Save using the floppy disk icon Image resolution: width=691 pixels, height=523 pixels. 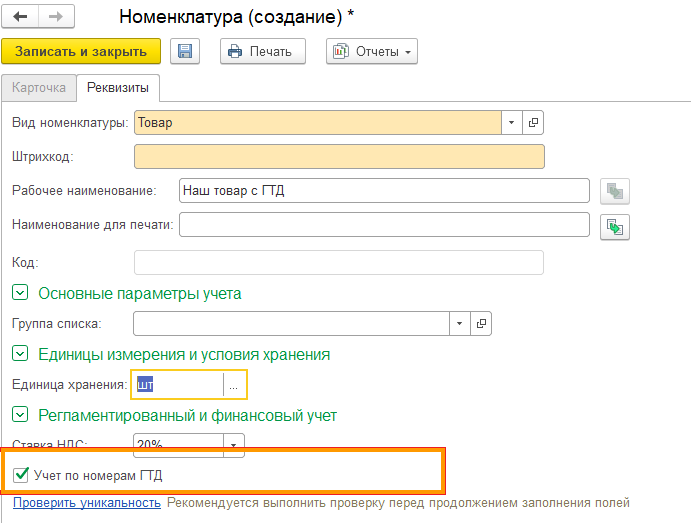pyautogui.click(x=185, y=52)
